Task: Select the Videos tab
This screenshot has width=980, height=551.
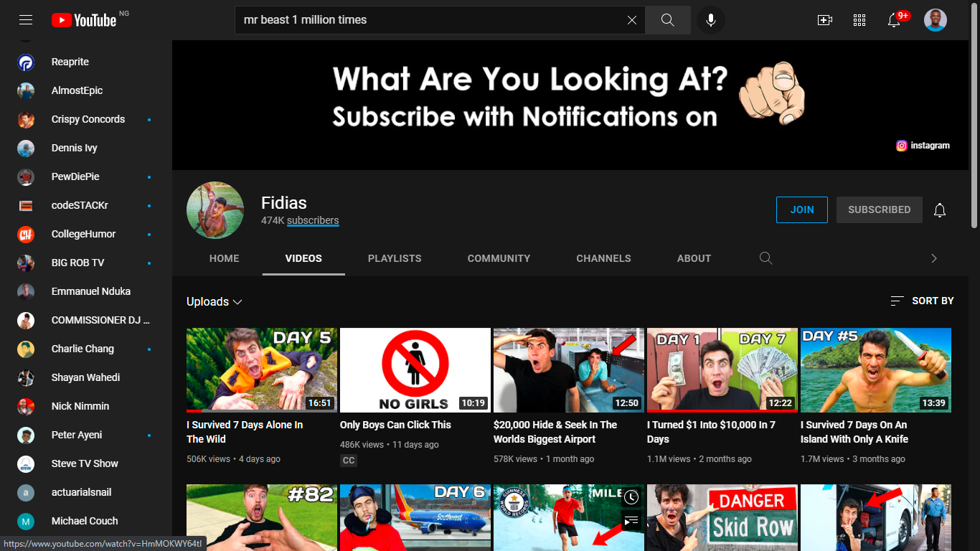Action: tap(303, 258)
